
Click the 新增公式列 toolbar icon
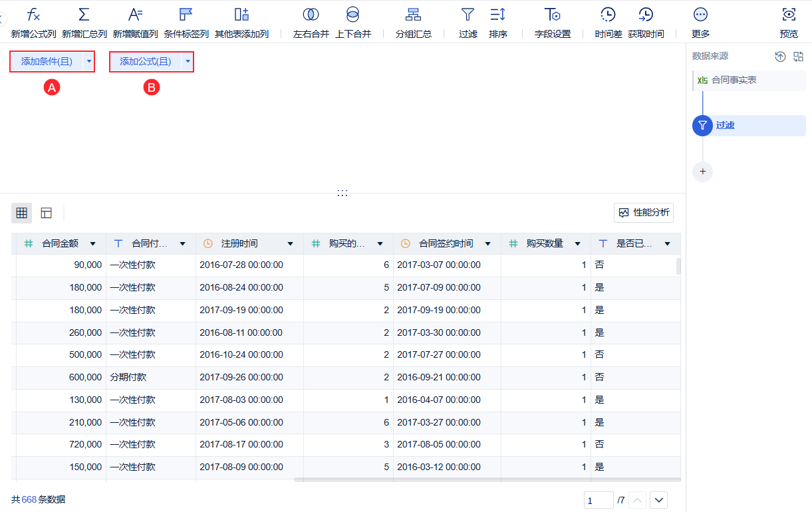coord(33,15)
